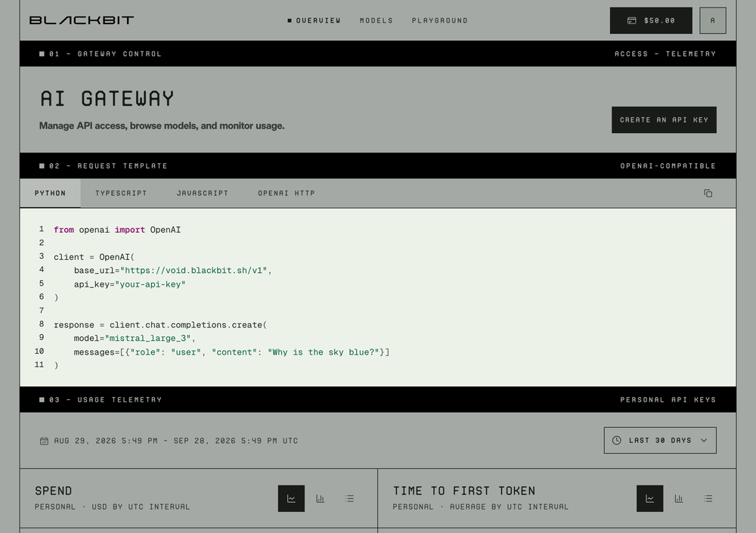Click the SPEND card title
This screenshot has width=756, height=533.
pos(54,491)
